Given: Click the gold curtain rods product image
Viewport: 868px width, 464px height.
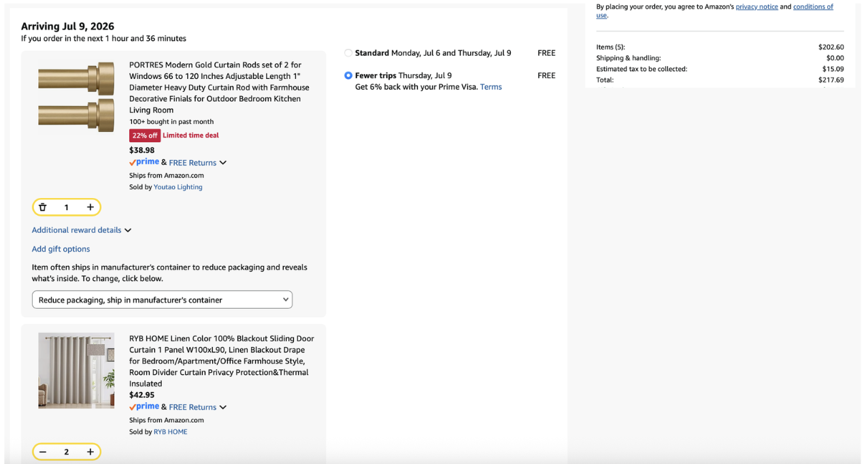Looking at the screenshot, I should (x=76, y=97).
